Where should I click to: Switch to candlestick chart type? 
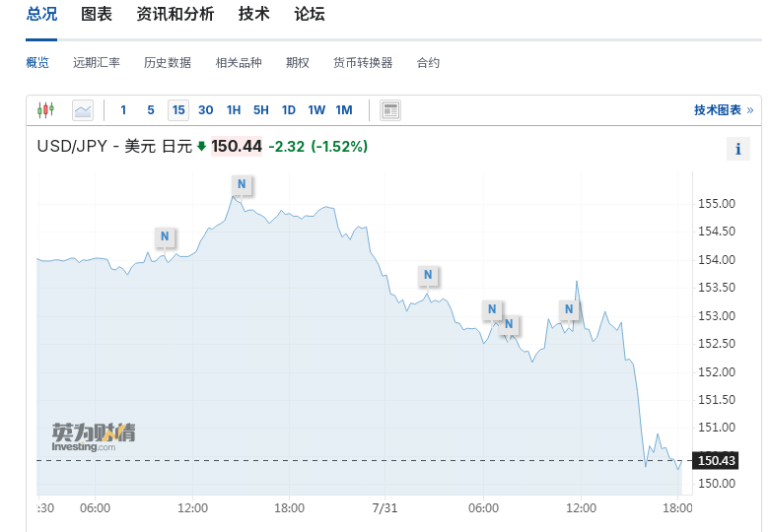point(46,110)
